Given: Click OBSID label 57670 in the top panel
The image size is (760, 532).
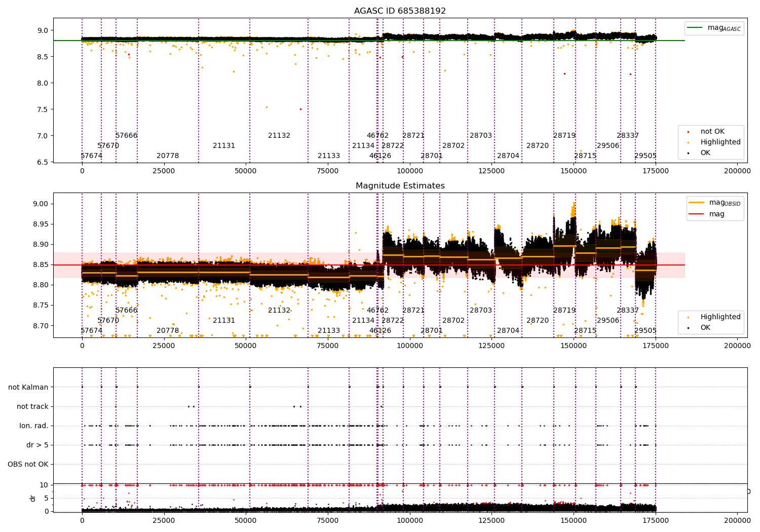Looking at the screenshot, I should coord(108,146).
